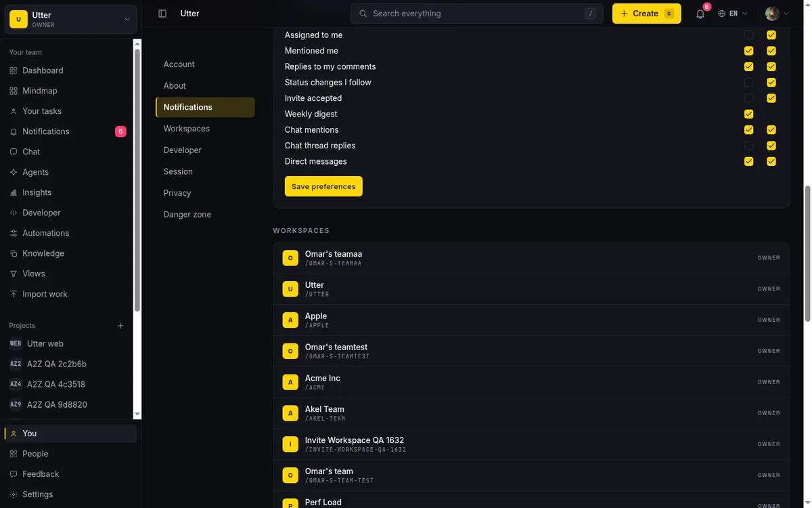Open the Chat sidebar icon
Image resolution: width=812 pixels, height=508 pixels.
click(x=14, y=152)
